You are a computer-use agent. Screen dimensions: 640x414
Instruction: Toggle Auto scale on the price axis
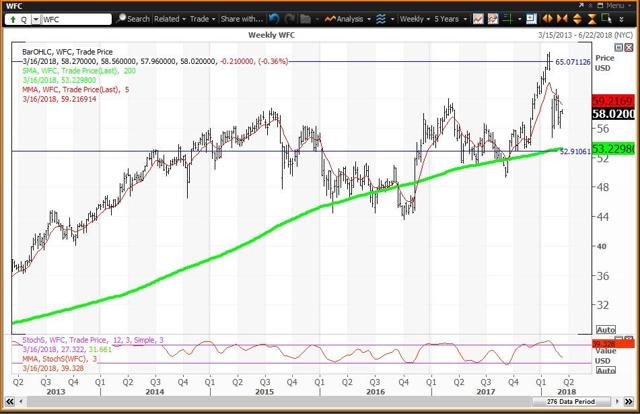[x=606, y=329]
